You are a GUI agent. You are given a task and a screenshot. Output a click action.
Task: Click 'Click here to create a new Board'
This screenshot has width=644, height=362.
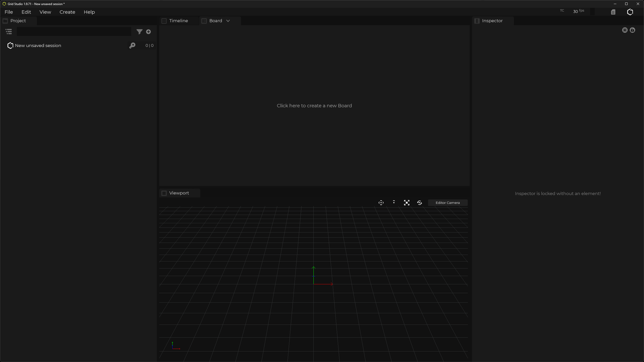click(314, 106)
